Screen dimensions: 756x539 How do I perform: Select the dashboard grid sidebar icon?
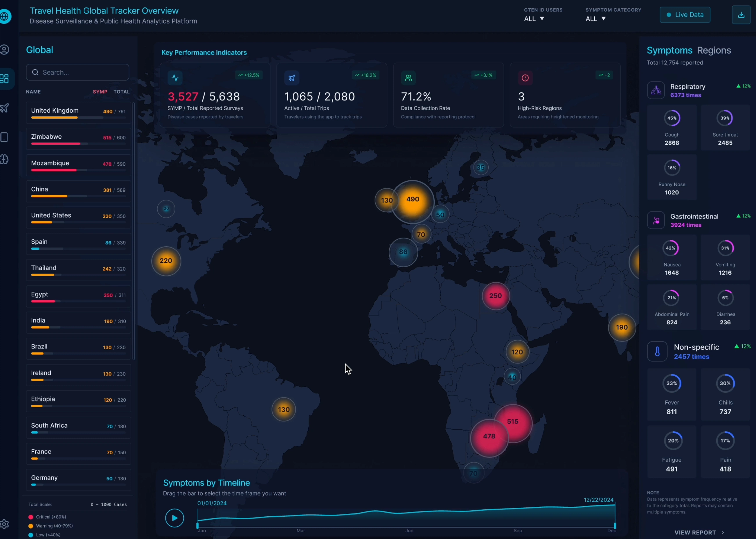click(5, 79)
